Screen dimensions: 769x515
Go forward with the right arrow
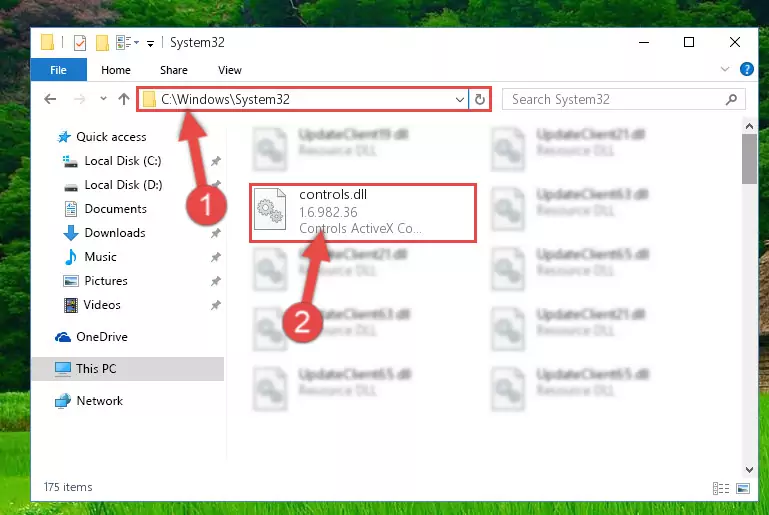(79, 100)
